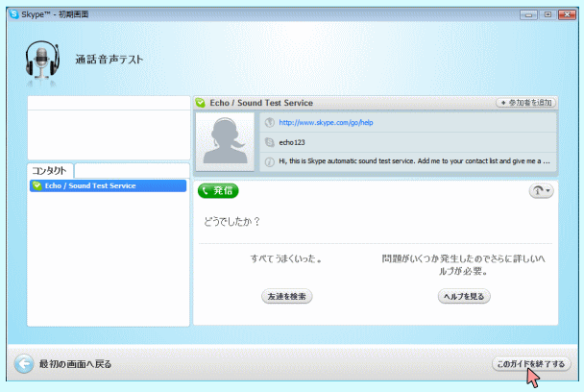The height and width of the screenshot is (392, 584).
Task: Click the green 発信 call button
Action: pyautogui.click(x=218, y=191)
